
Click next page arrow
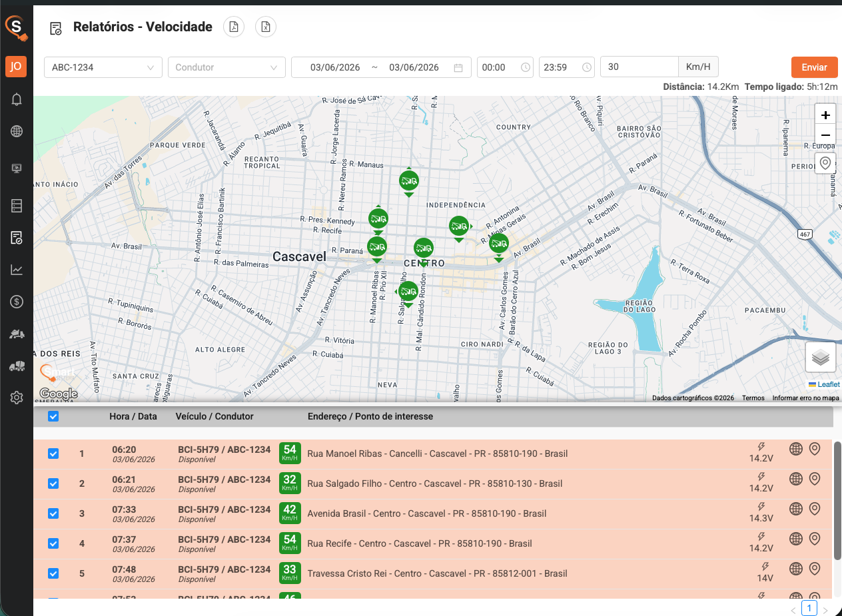(825, 609)
